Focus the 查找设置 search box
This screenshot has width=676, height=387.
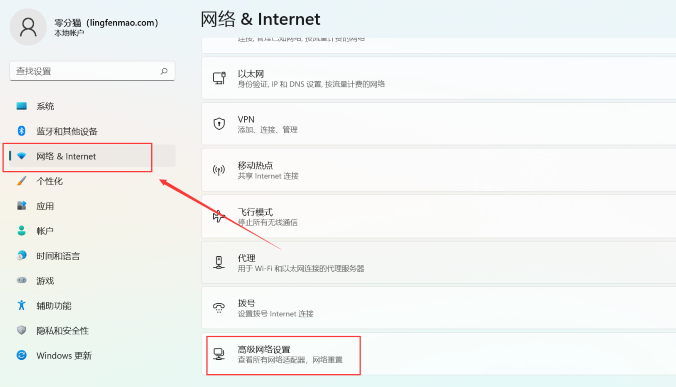click(92, 71)
